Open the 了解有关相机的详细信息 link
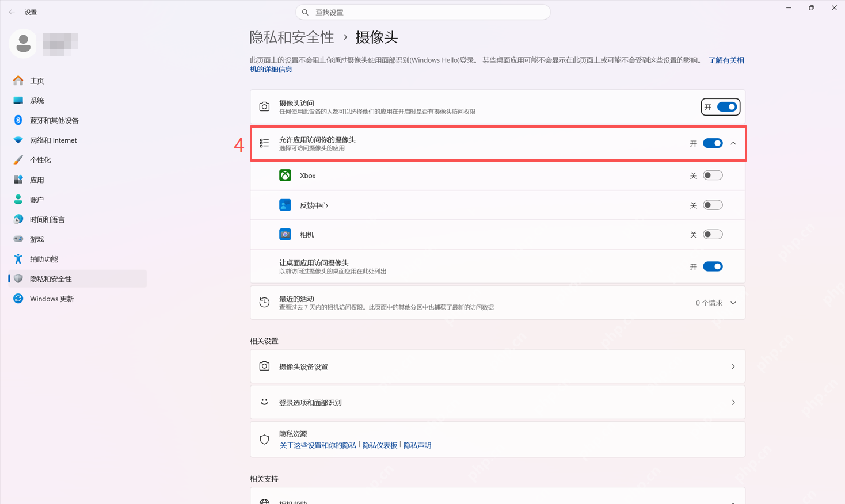The image size is (845, 504). point(726,60)
